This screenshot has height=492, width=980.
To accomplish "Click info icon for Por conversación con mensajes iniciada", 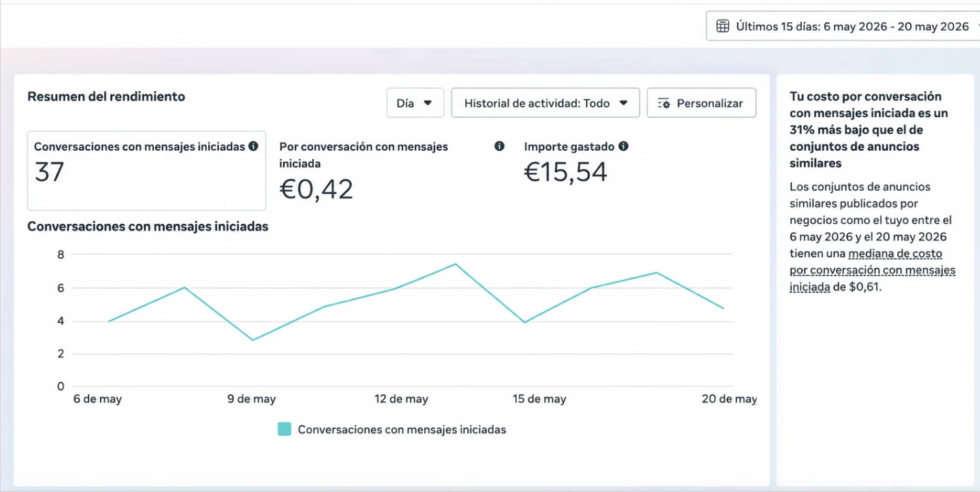I will [x=499, y=146].
